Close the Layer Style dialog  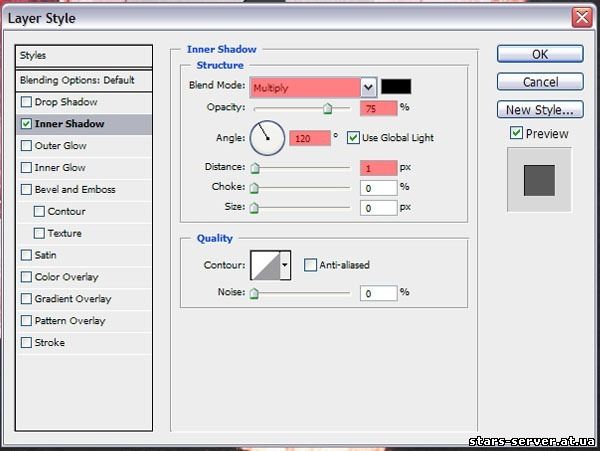coord(580,18)
